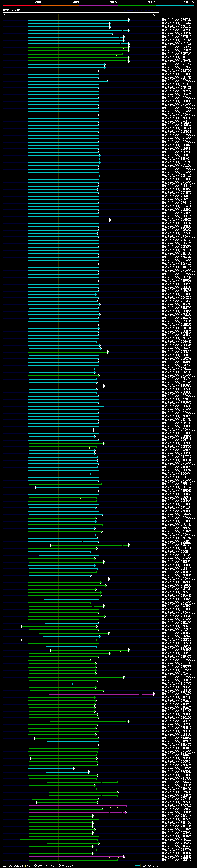This screenshot has height=868, width=197.
Task: Click UniRef100_A4RLE1 entry
Action: click(177, 562)
